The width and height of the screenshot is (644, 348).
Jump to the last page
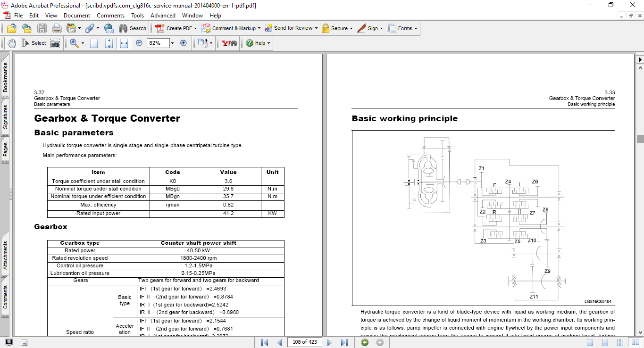click(x=344, y=342)
